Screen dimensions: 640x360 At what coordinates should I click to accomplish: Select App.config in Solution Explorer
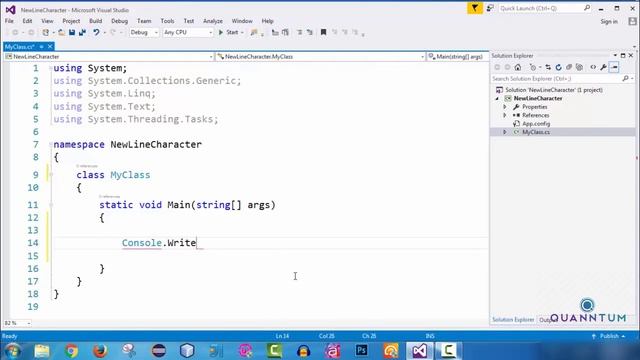coord(536,124)
